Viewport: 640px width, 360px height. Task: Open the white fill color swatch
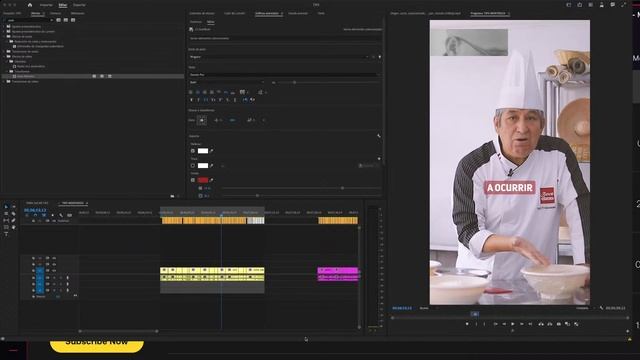click(x=203, y=151)
